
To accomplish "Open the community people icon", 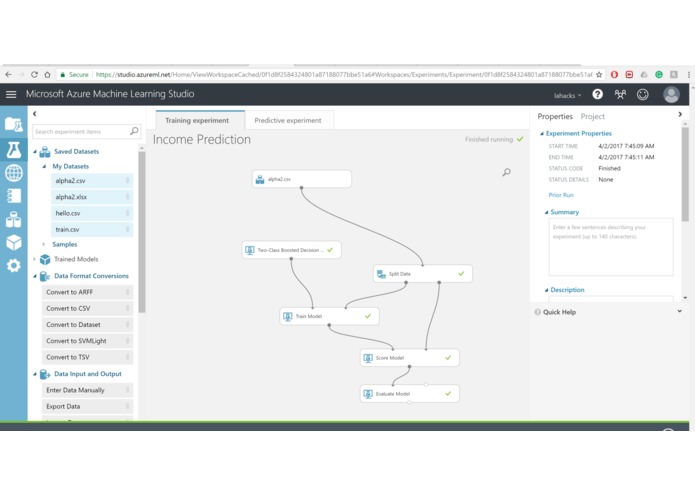I will (620, 94).
